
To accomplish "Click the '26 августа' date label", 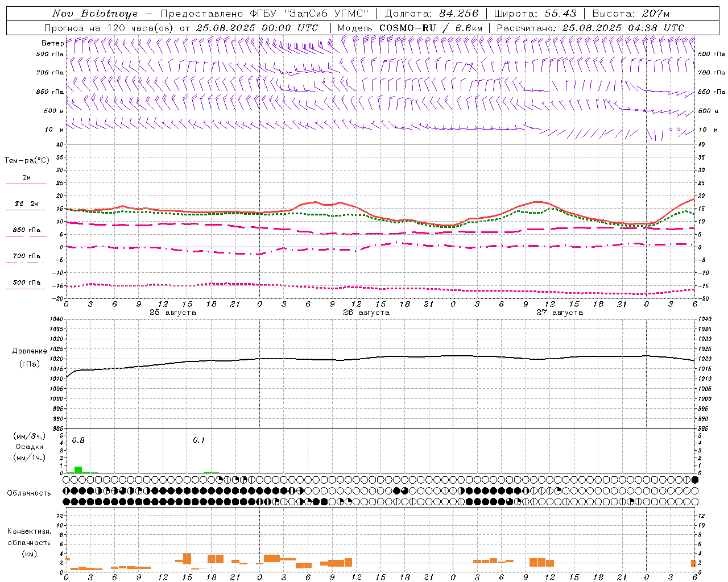I will point(366,313).
